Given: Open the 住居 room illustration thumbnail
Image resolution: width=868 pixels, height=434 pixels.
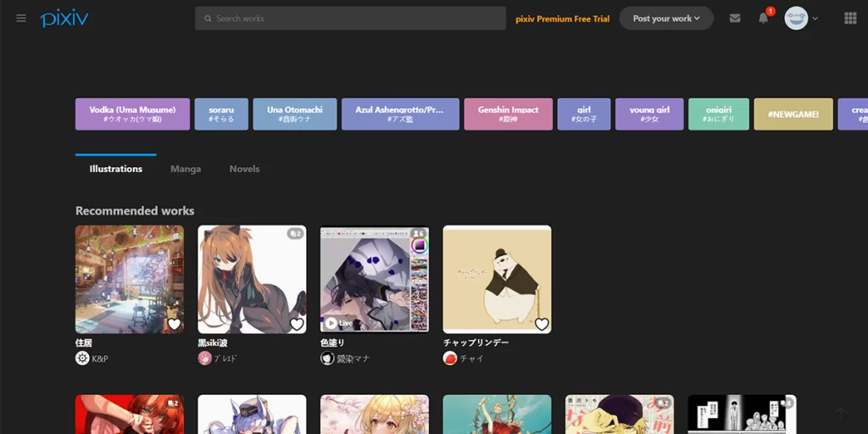Looking at the screenshot, I should (x=130, y=279).
